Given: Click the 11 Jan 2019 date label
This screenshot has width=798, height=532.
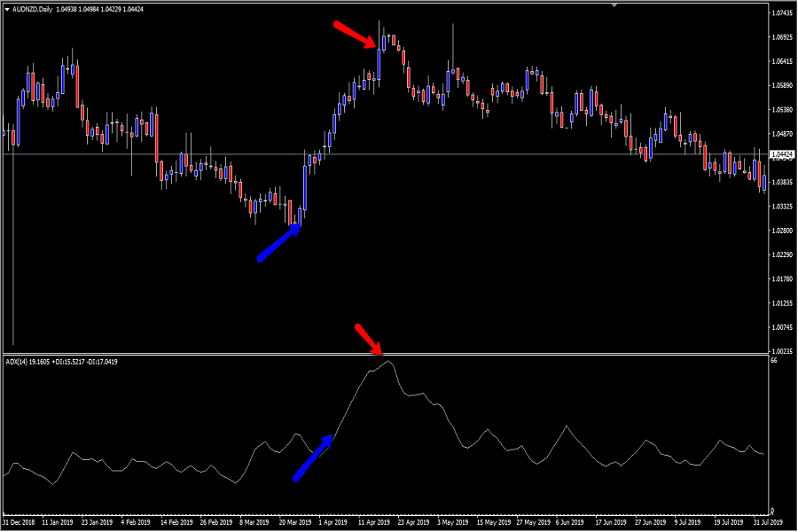Looking at the screenshot, I should pos(58,522).
